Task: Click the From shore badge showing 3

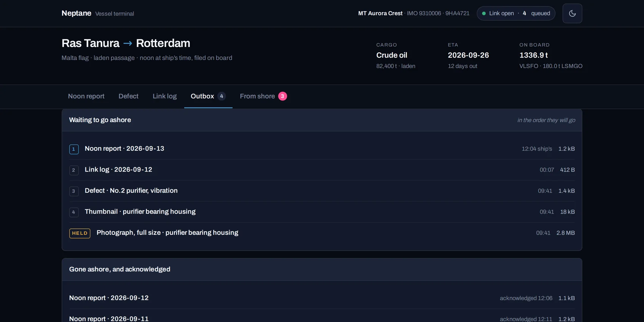Action: 282,96
